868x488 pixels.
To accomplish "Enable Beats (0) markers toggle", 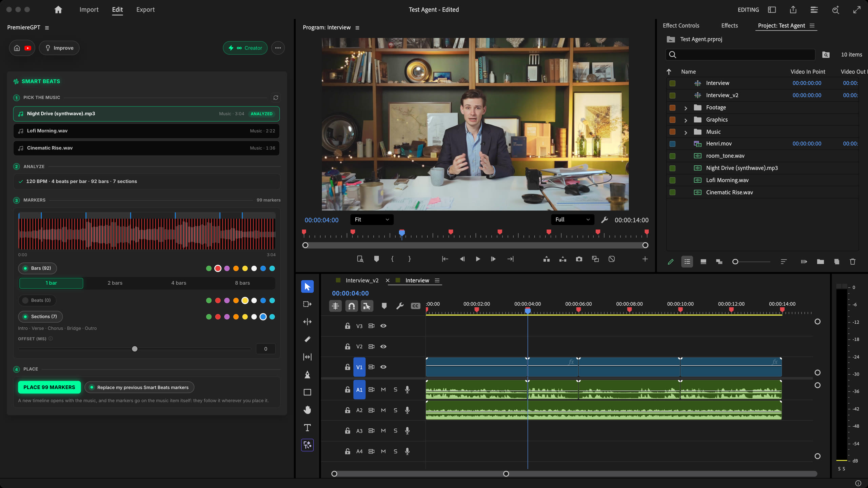I will (x=37, y=301).
